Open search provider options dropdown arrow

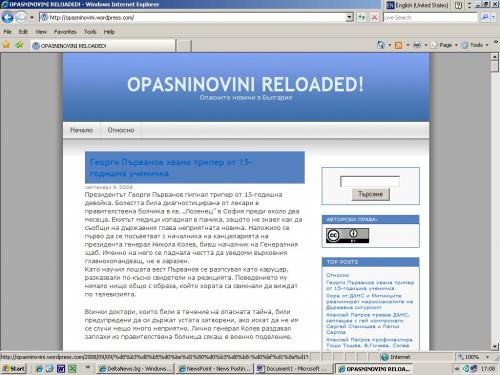click(493, 17)
